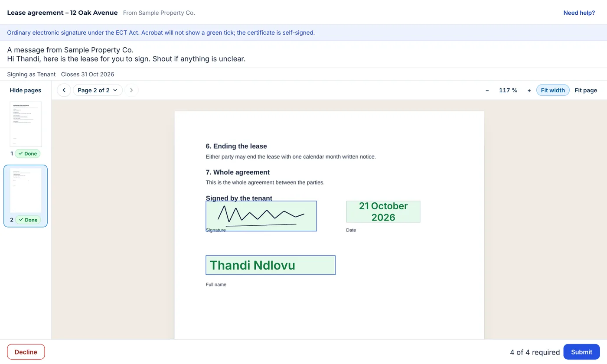Click the tenant signature field
This screenshot has height=364, width=607.
point(261,216)
